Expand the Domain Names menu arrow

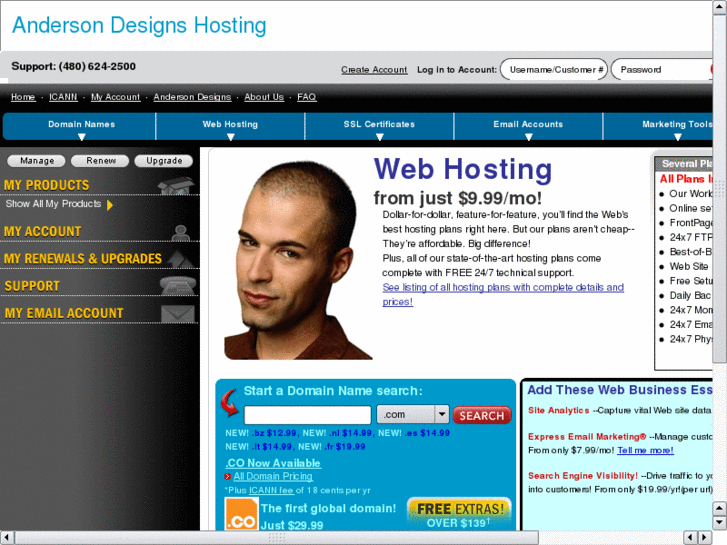point(82,137)
